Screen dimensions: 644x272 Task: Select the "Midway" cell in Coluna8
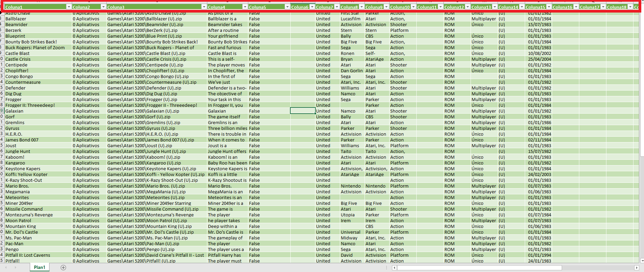pyautogui.click(x=352, y=238)
